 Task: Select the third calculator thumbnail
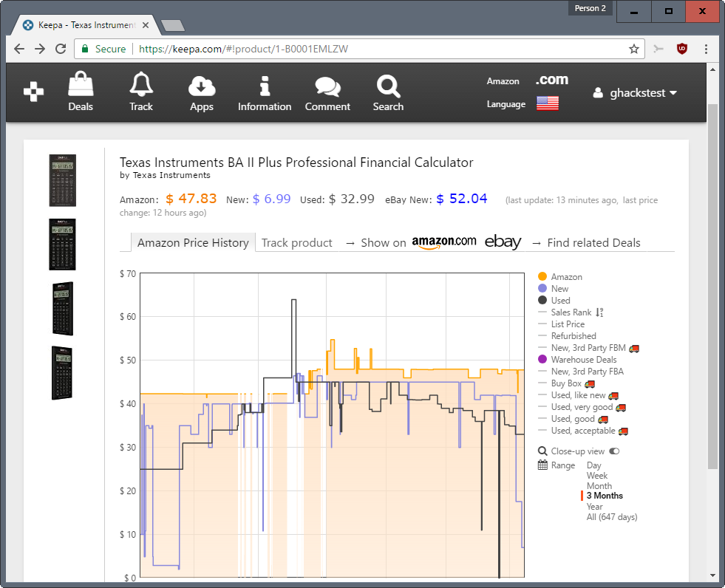[62, 308]
